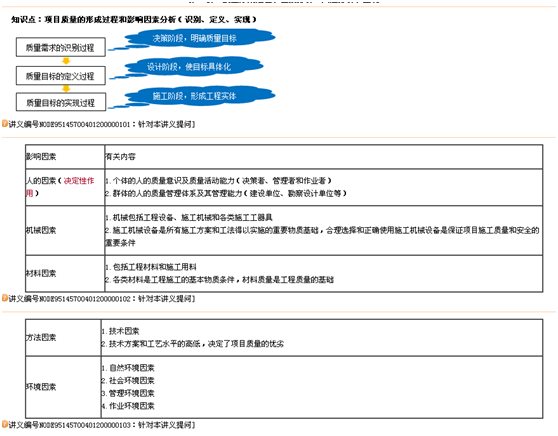The height and width of the screenshot is (436, 558).
Task: Click the text 讲义编号 ending 0102
Action: [69, 299]
